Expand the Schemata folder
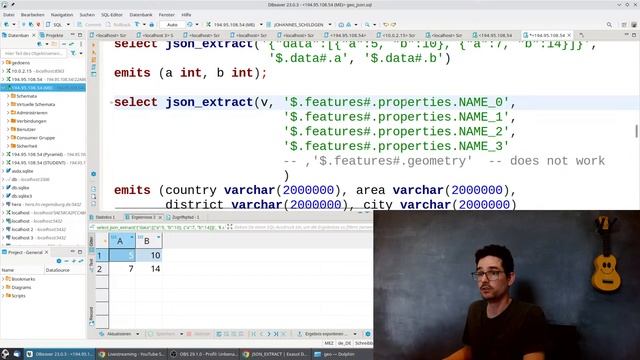The width and height of the screenshot is (640, 360). 8,96
